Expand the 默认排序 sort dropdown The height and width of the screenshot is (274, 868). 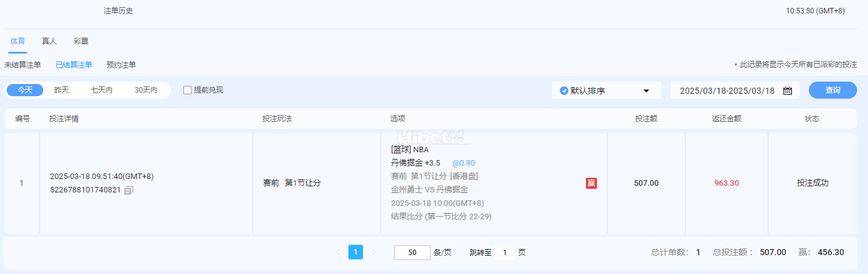pos(646,91)
